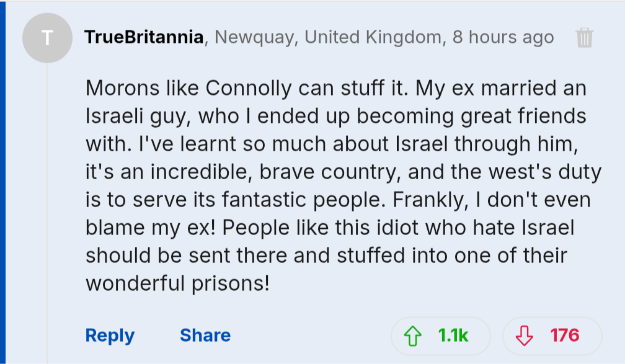The height and width of the screenshot is (364, 625).
Task: Click the green upvote arrow
Action: click(412, 336)
